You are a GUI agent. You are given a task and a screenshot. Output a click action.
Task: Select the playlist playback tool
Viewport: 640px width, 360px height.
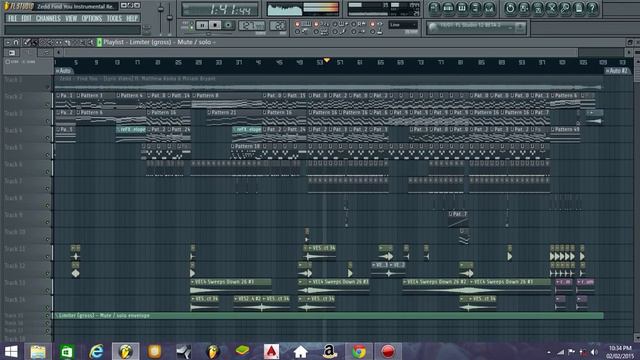91,42
